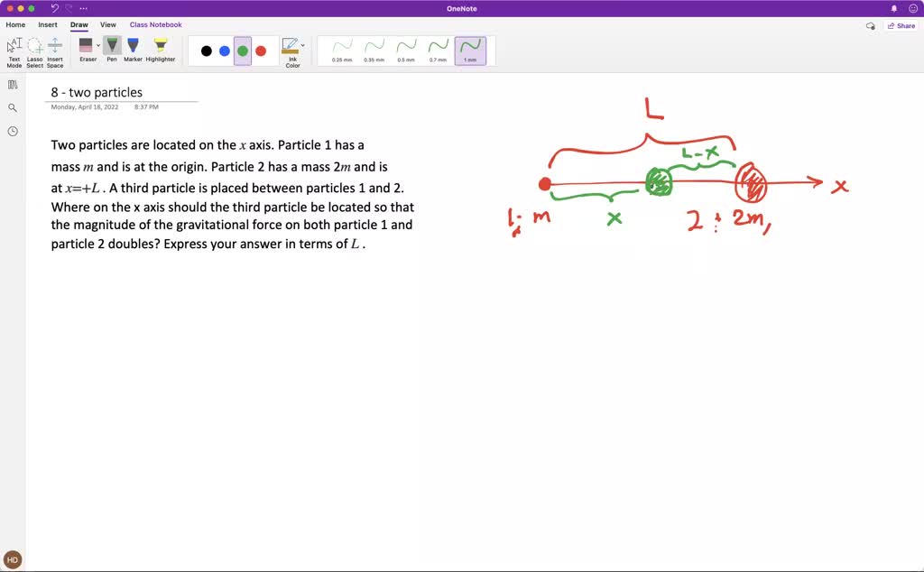This screenshot has width=924, height=572.
Task: Select the Marker tool
Action: click(x=133, y=45)
